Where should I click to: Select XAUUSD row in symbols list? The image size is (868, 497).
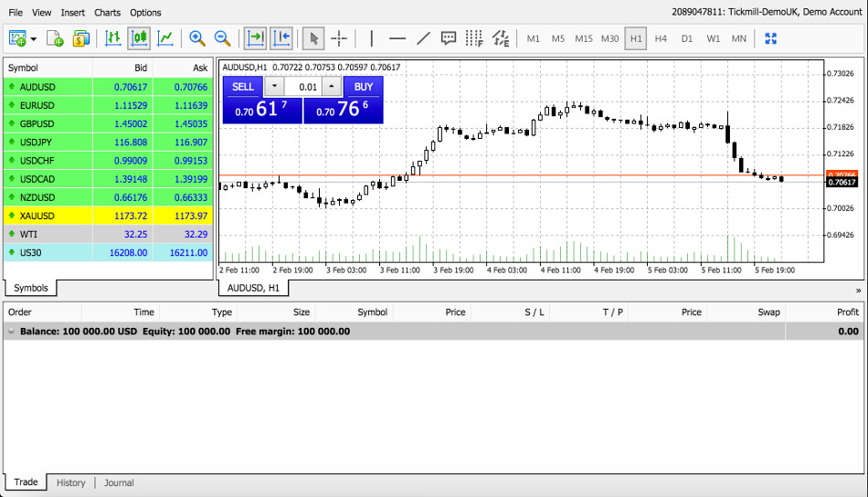tap(37, 216)
